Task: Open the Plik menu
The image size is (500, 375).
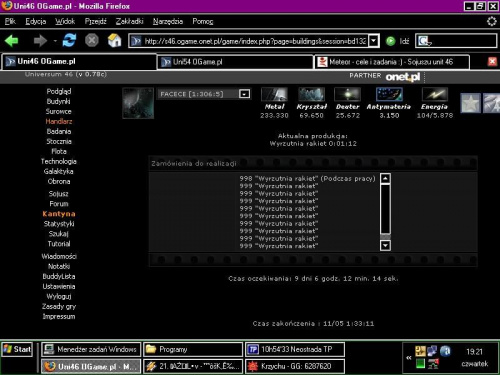Action: 10,21
